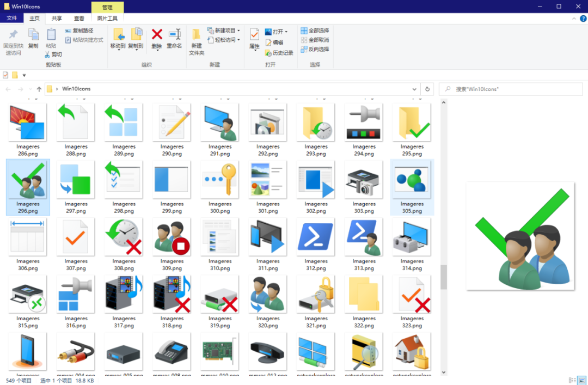Click the Pin to Quick access icon
Viewport: 588px width, 385px height.
coord(13,35)
